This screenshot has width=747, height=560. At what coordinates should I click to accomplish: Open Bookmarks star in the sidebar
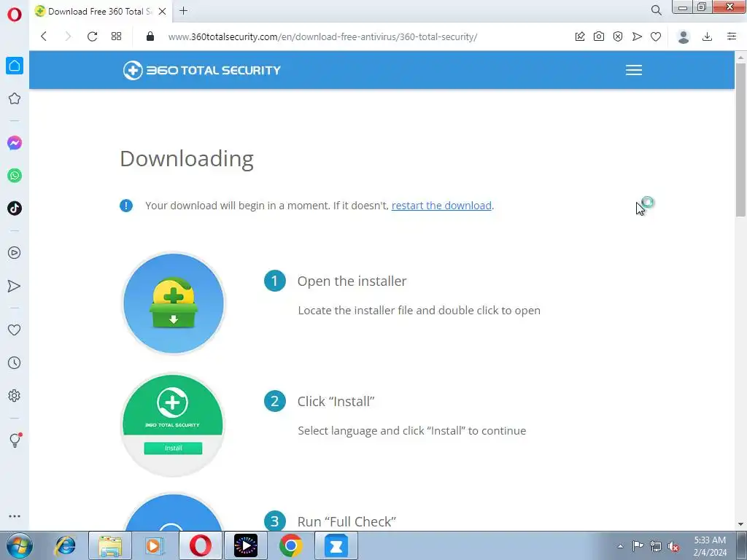15,98
